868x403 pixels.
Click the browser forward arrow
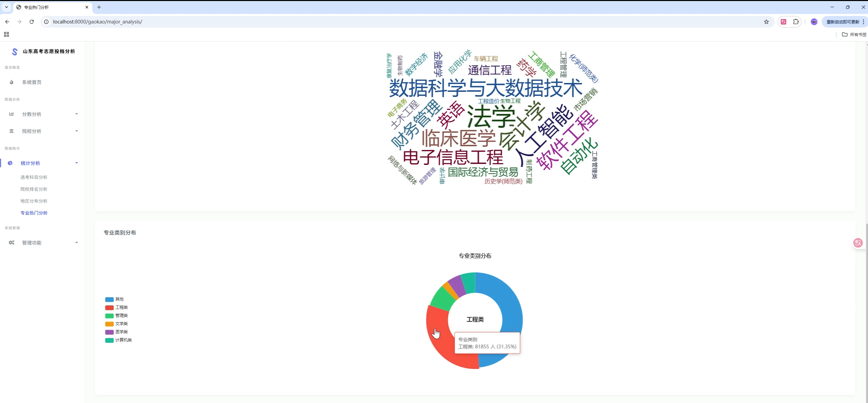19,22
